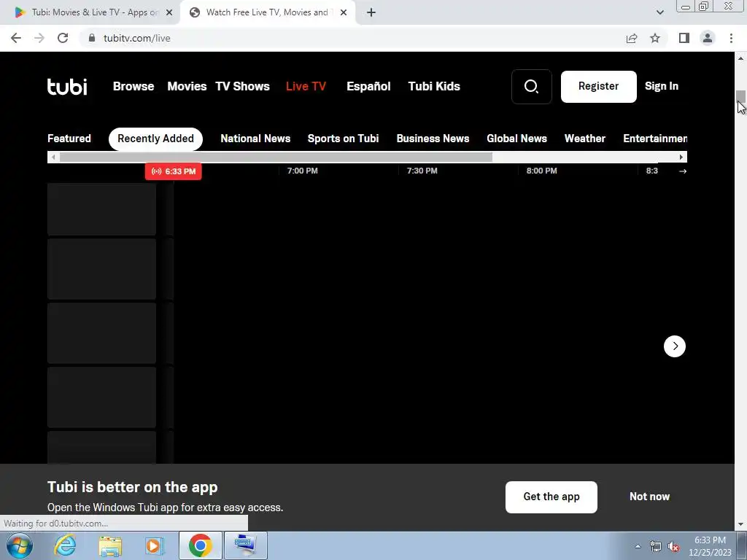Select the Entertainment category

click(x=655, y=139)
